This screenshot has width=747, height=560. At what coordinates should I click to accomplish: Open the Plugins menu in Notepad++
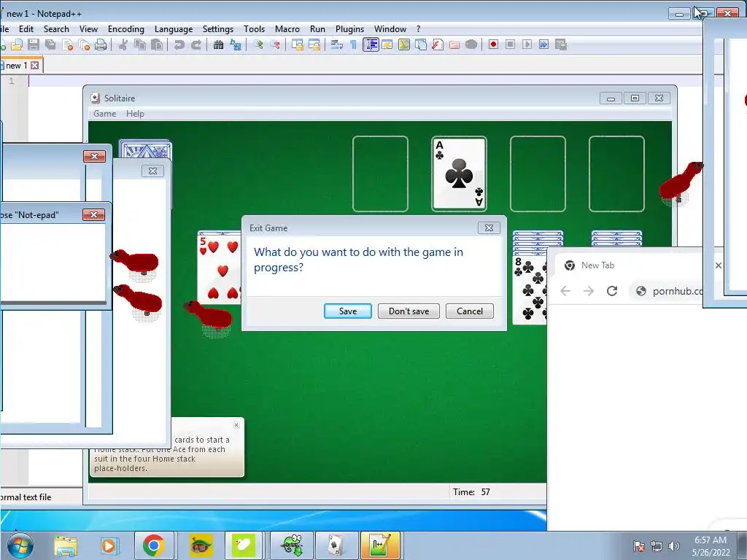click(x=349, y=29)
